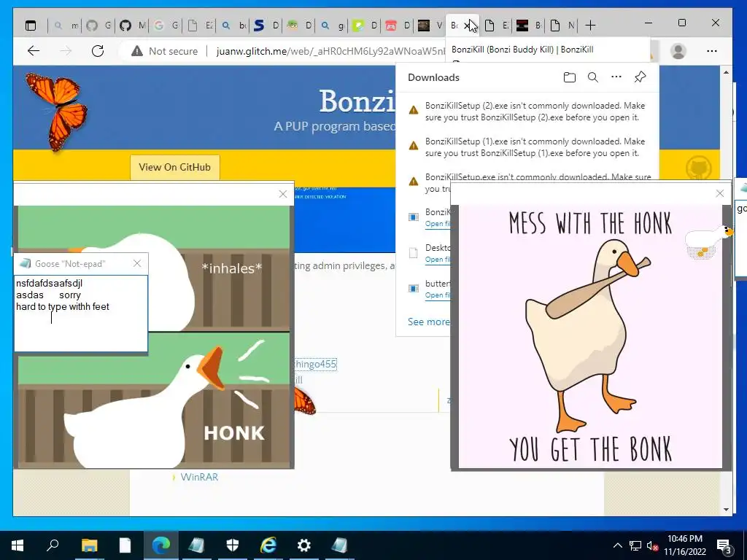Open the Windows Start menu

pos(18,545)
